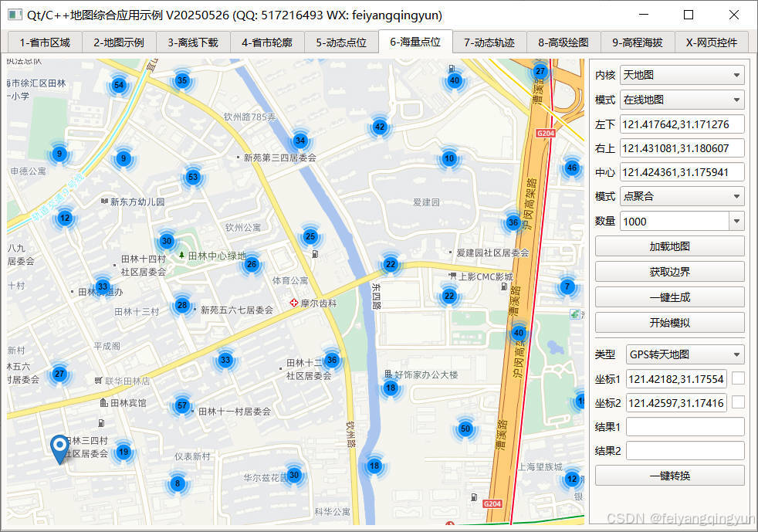Click cluster marker numbered 54
The image size is (758, 532).
point(118,86)
